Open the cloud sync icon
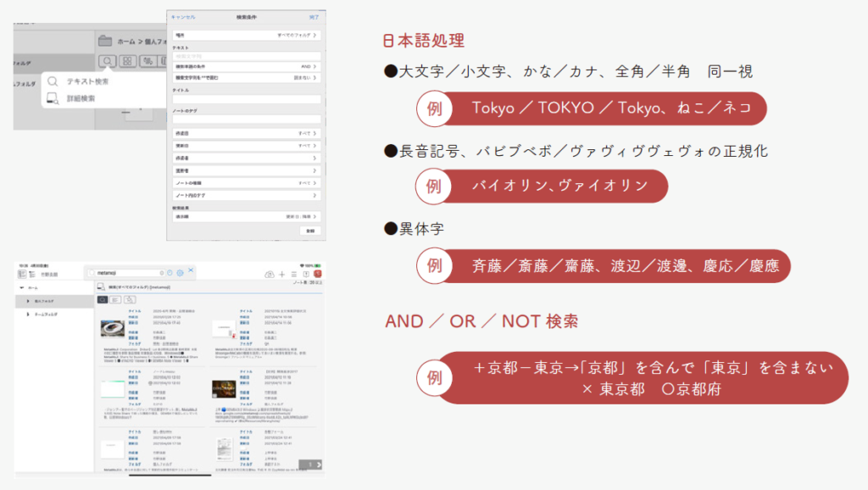 pos(270,274)
